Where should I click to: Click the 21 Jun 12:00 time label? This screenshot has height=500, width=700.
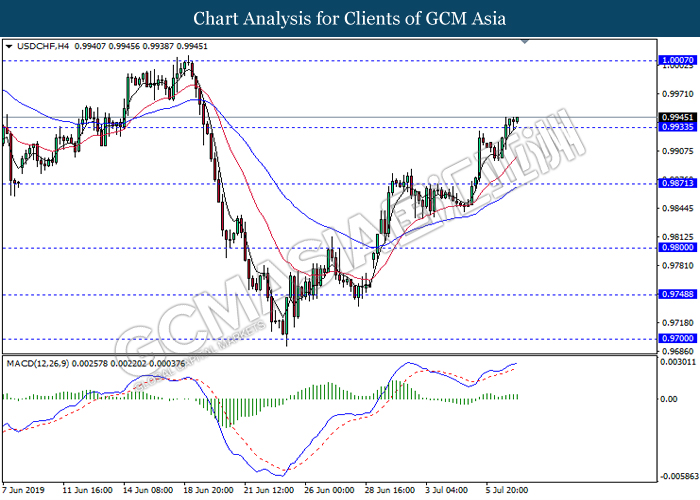(x=269, y=490)
